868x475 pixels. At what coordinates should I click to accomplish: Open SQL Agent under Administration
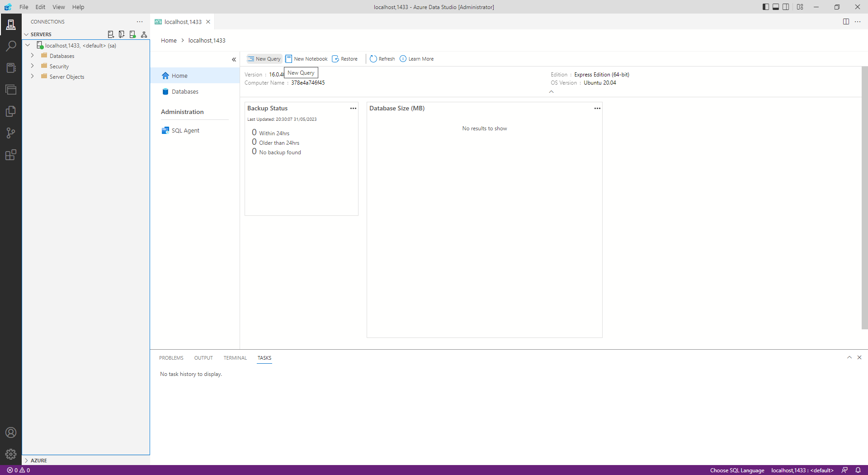pos(195,130)
